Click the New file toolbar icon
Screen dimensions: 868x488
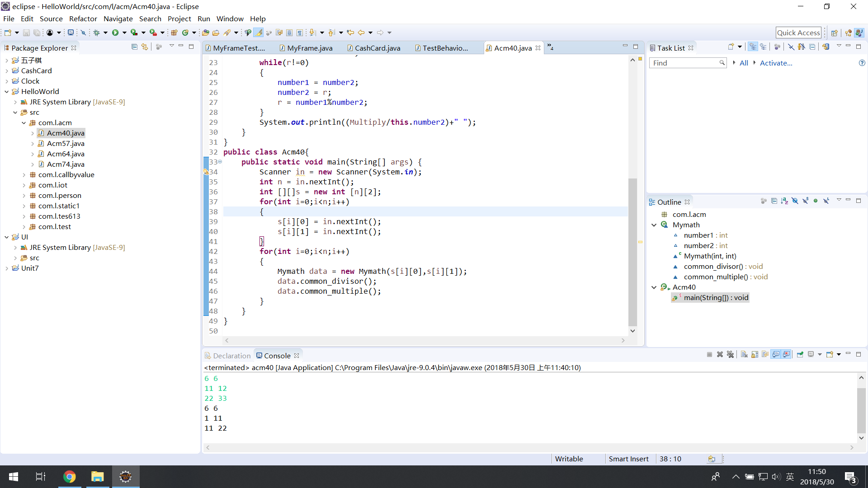(x=8, y=33)
